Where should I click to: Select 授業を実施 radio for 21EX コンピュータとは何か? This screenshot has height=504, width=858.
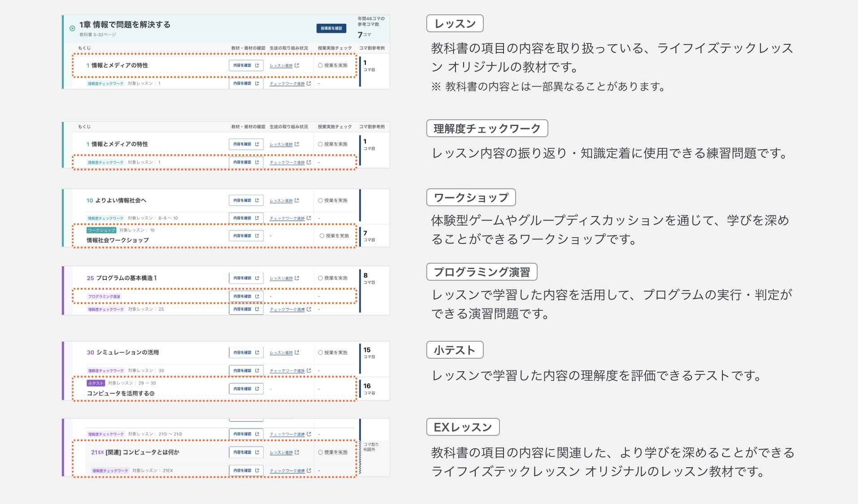[x=320, y=452]
